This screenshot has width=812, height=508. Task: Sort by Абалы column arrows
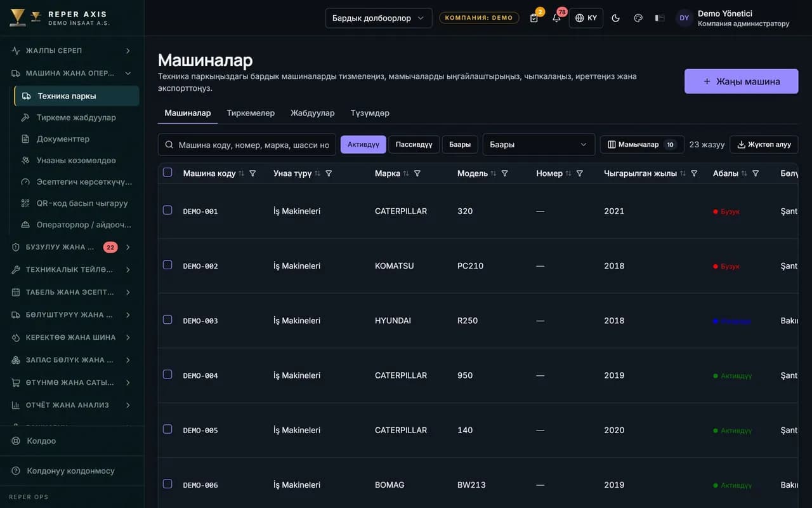(x=744, y=173)
